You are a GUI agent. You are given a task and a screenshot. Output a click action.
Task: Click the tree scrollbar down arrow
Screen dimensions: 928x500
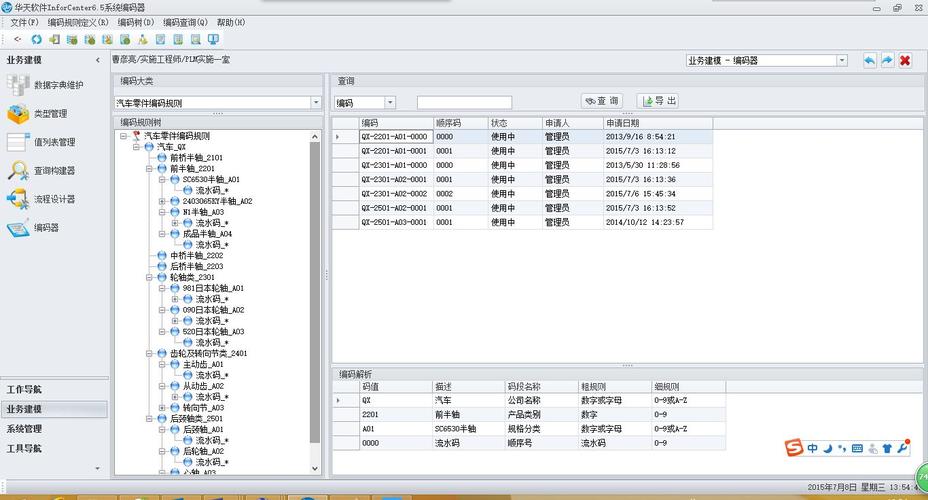coord(315,468)
